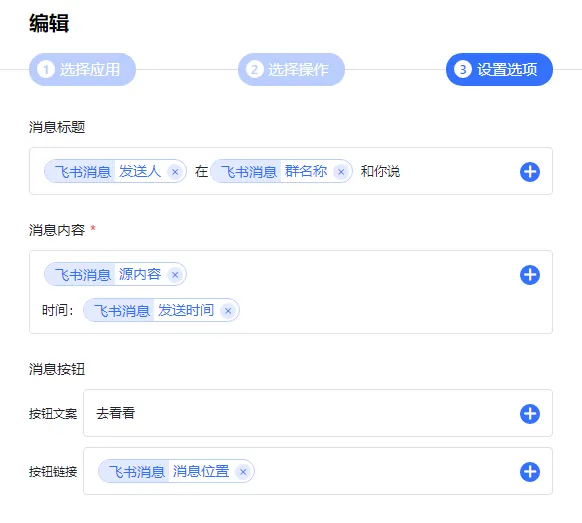Click the 消息按钮 label
Image resolution: width=582 pixels, height=523 pixels.
pos(57,369)
